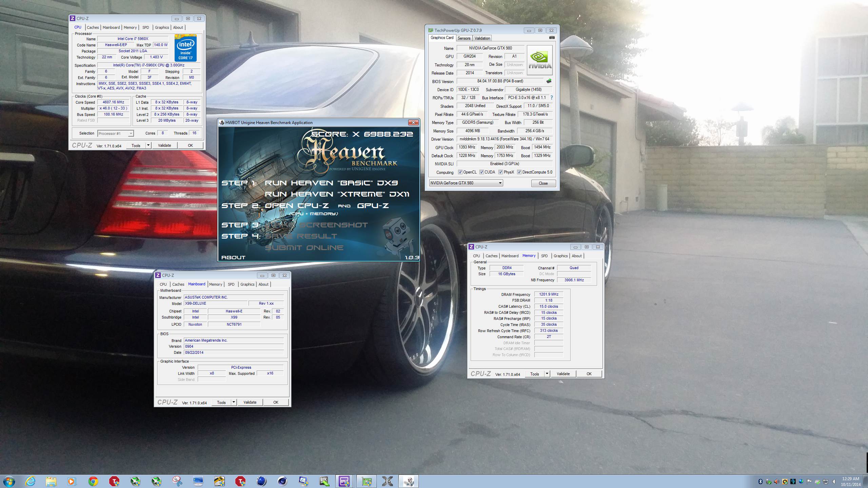
Task: Switch to Validation tab in GPU-Z
Action: coord(482,38)
